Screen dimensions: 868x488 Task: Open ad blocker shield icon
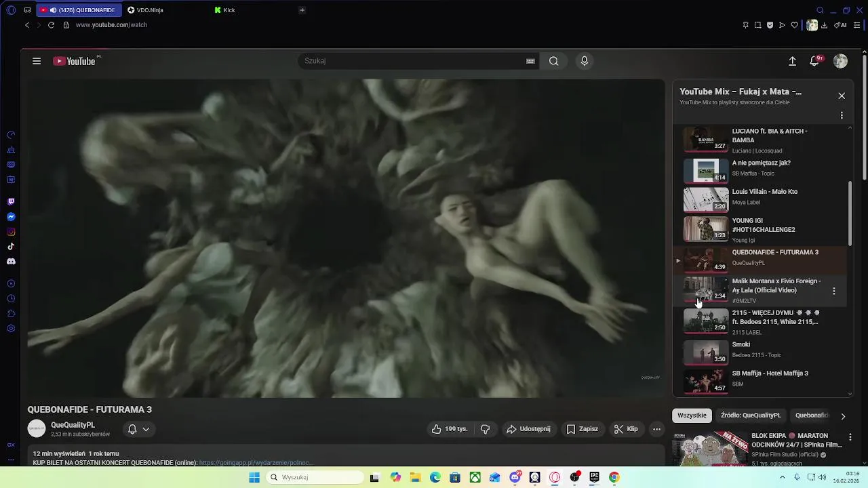point(770,25)
